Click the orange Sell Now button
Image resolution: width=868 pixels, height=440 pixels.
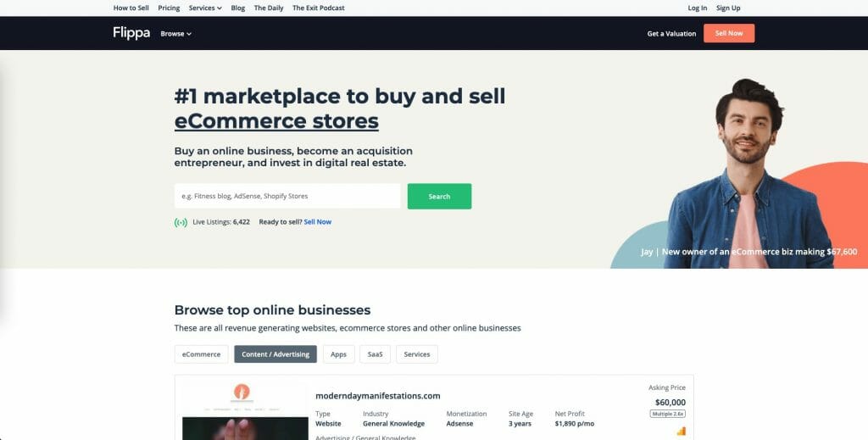coord(728,33)
